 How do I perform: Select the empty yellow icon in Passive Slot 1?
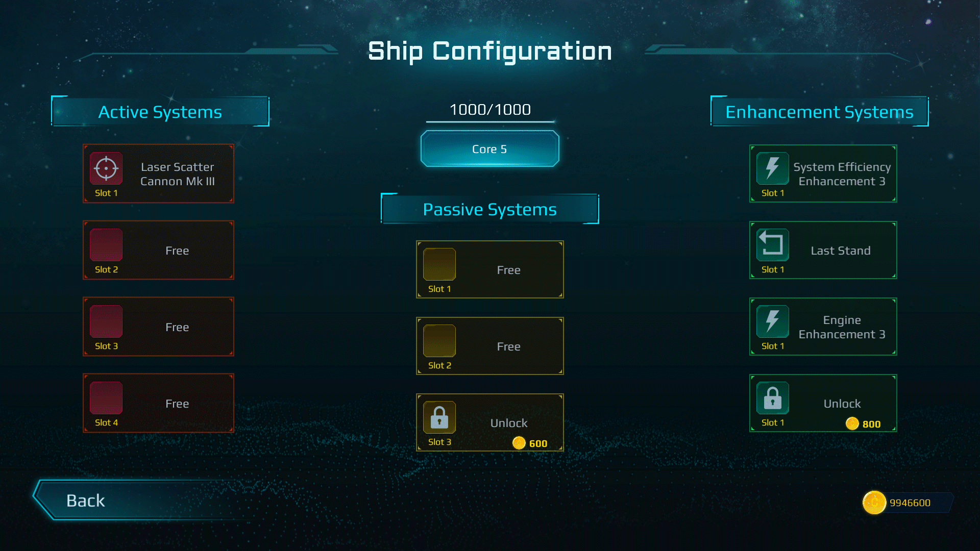(439, 264)
